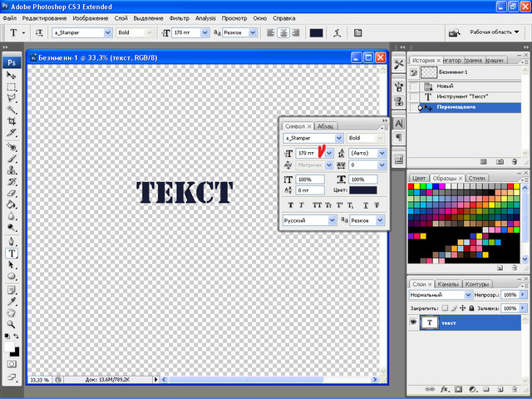
Task: Open the Изображение menu
Action: (x=91, y=18)
